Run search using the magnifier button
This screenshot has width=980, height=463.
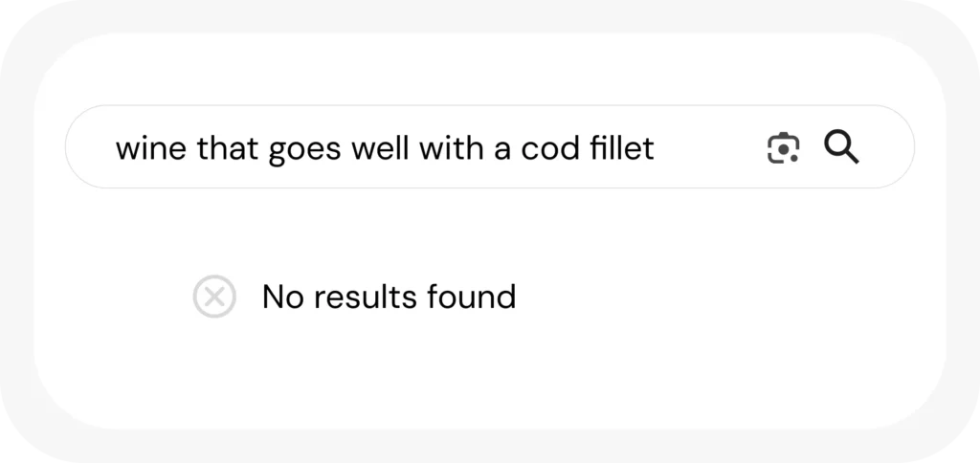point(841,147)
